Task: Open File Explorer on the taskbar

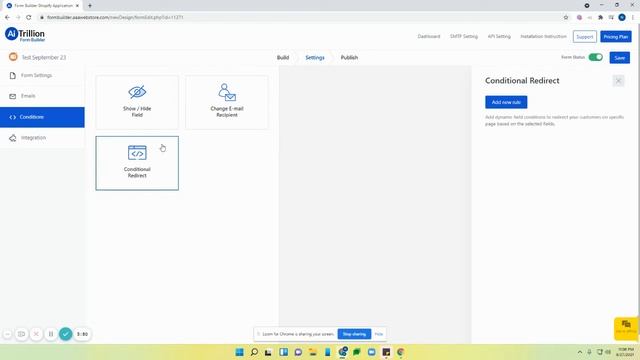Action: (x=313, y=352)
